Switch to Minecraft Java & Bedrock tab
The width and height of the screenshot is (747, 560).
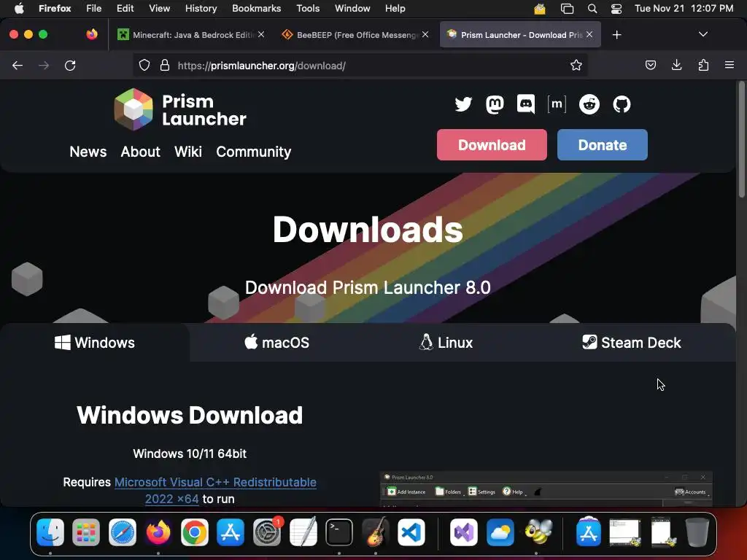[192, 35]
